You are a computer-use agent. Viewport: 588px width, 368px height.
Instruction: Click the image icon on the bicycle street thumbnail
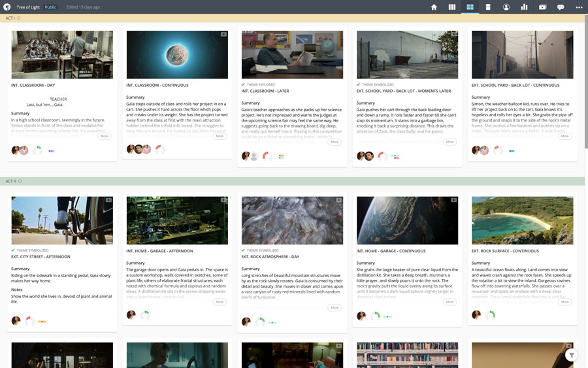tap(108, 200)
